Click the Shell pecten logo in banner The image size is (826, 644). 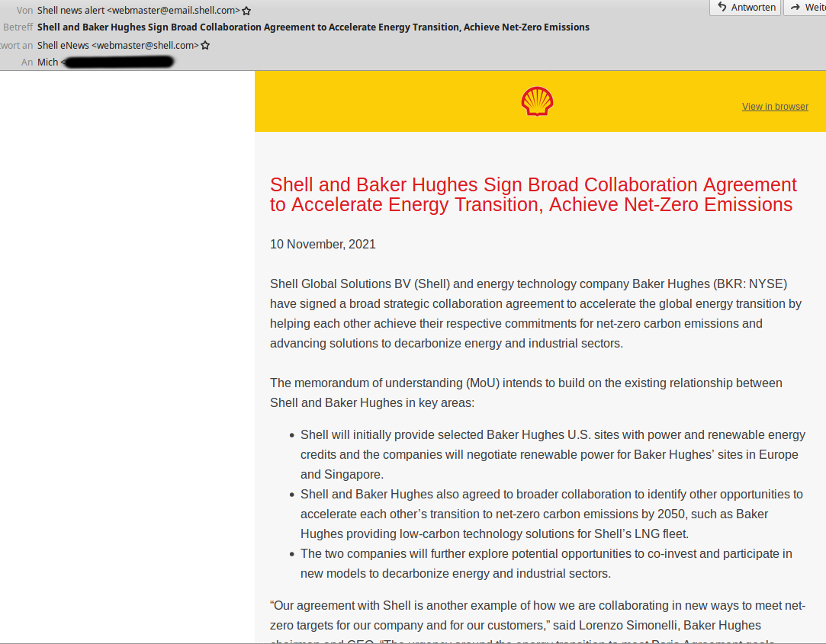(x=537, y=101)
